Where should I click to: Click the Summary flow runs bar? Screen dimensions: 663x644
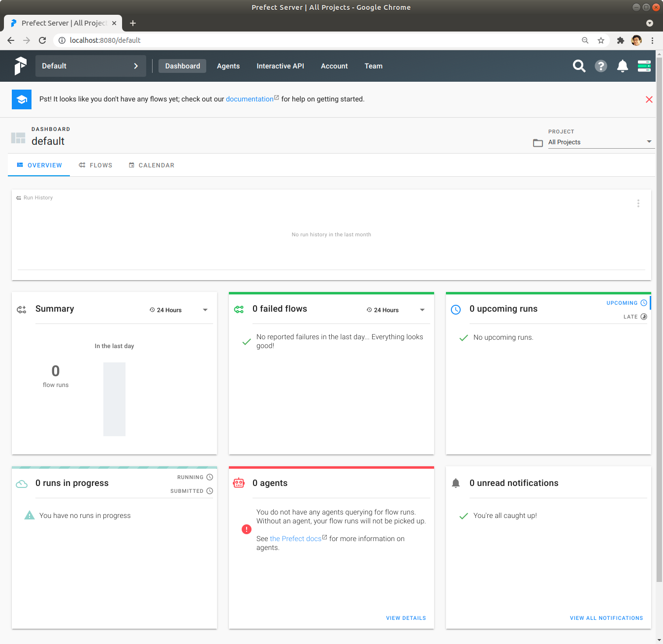(x=114, y=399)
